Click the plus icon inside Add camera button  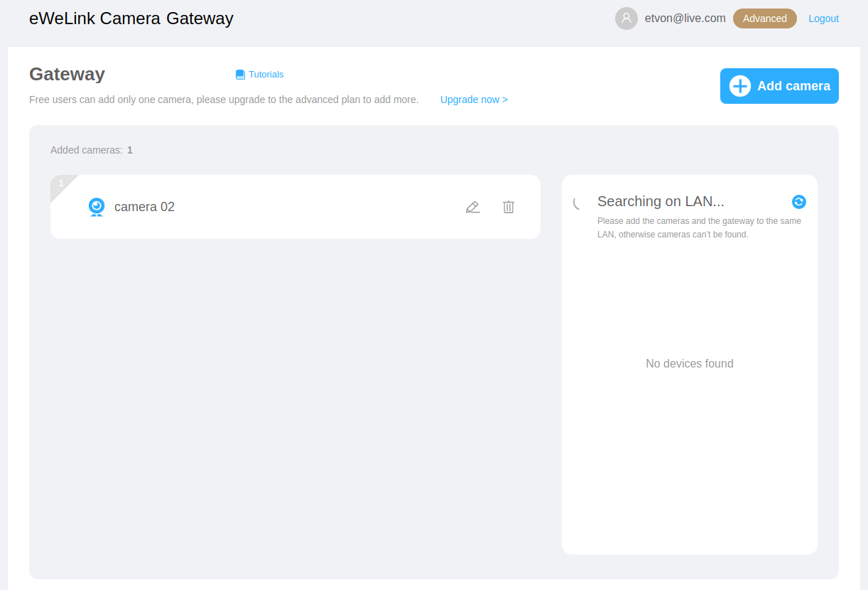[739, 85]
